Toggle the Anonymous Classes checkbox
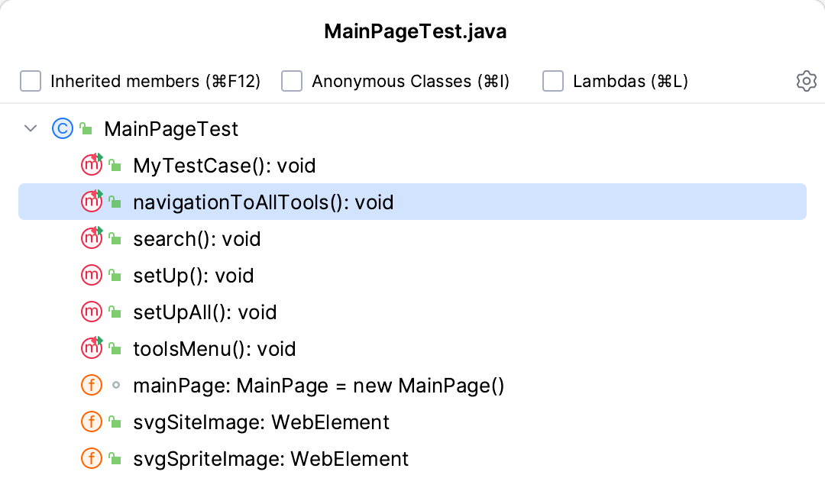This screenshot has height=504, width=825. [292, 81]
